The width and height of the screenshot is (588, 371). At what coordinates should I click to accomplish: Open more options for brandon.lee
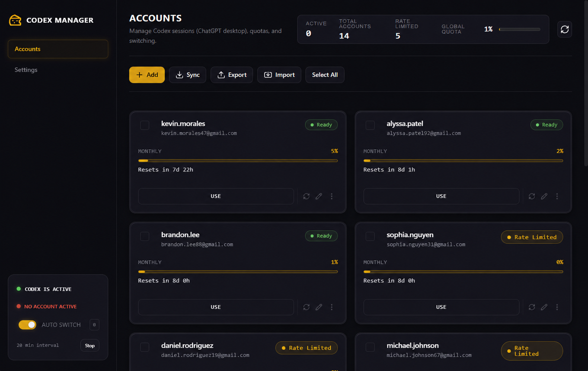(332, 307)
